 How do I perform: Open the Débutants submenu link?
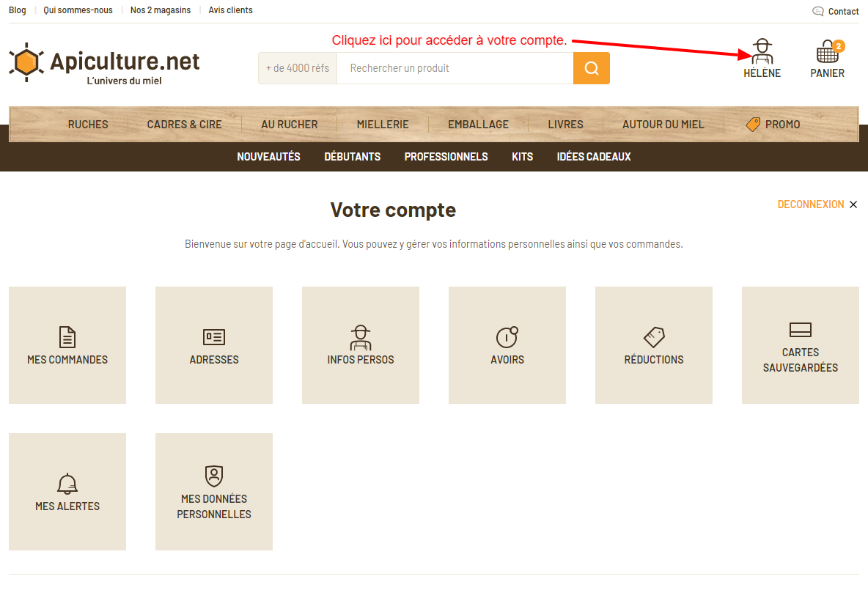[352, 157]
